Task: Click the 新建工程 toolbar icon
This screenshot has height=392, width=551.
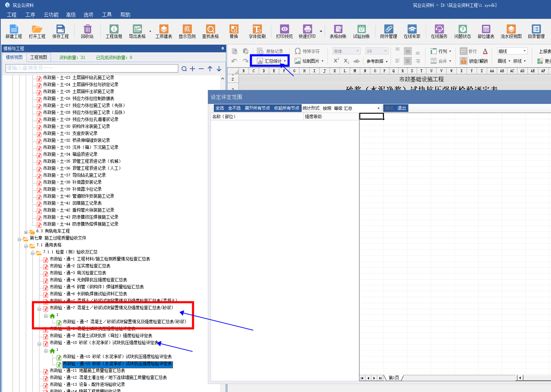Action: point(14,31)
